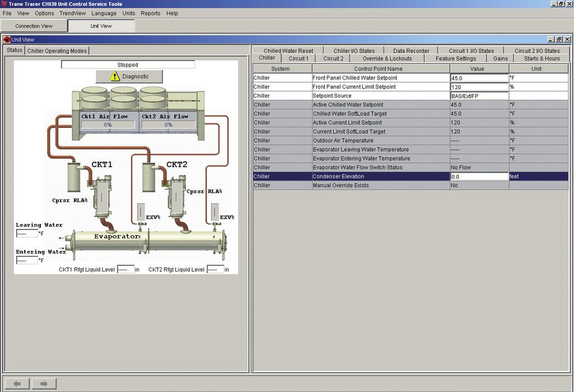The width and height of the screenshot is (574, 392).
Task: Select Evaporator Leaving Water Temperature row
Action: (x=410, y=150)
